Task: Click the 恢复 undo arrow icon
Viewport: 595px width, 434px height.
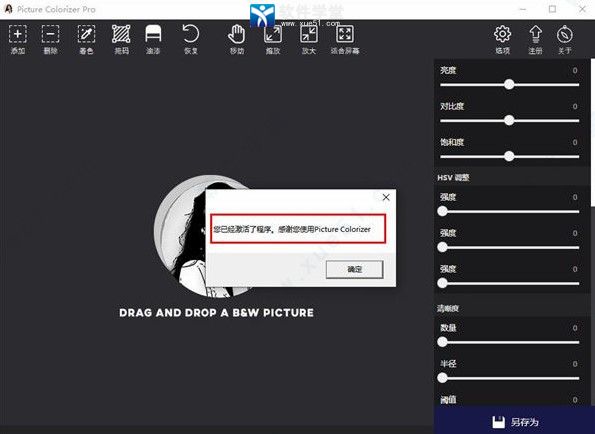Action: coord(190,34)
